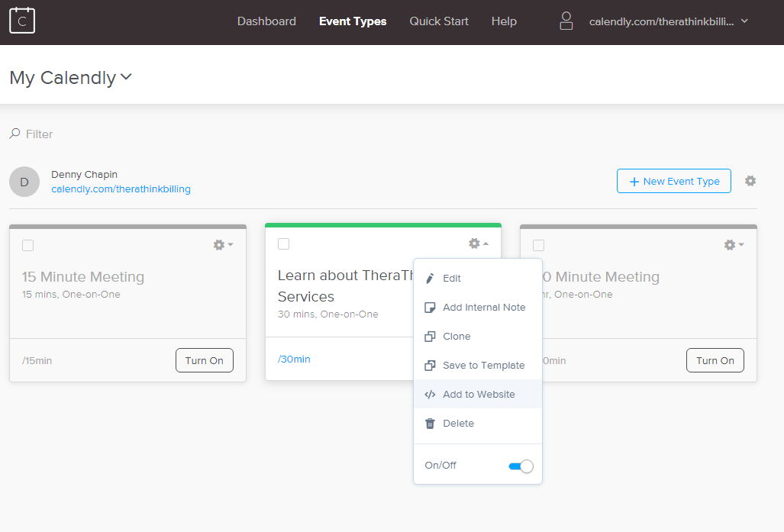Click the trash icon beside Delete
Image resolution: width=784 pixels, height=532 pixels.
point(430,424)
